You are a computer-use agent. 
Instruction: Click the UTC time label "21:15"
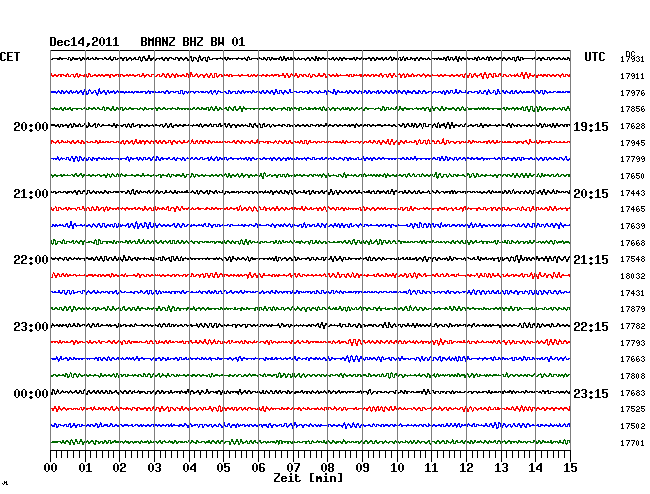point(591,260)
